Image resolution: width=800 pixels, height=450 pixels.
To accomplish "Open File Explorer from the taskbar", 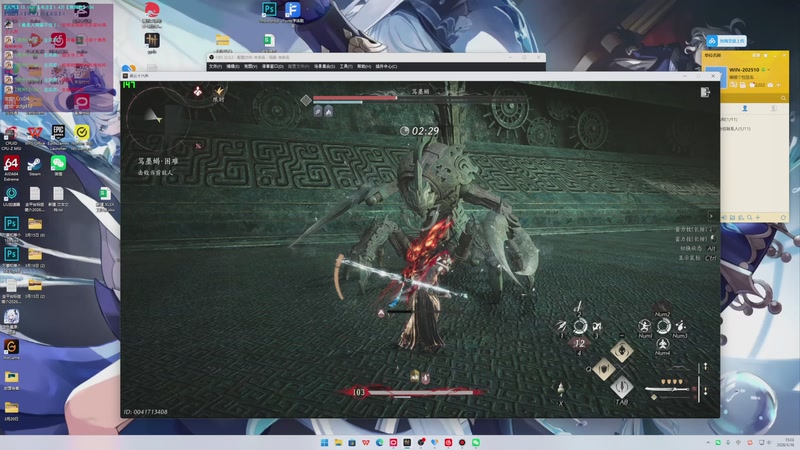I will coord(338,442).
